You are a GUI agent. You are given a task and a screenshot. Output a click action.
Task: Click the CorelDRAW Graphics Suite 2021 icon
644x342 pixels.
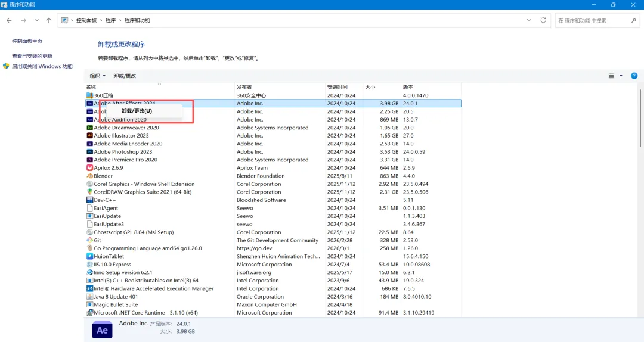click(89, 192)
